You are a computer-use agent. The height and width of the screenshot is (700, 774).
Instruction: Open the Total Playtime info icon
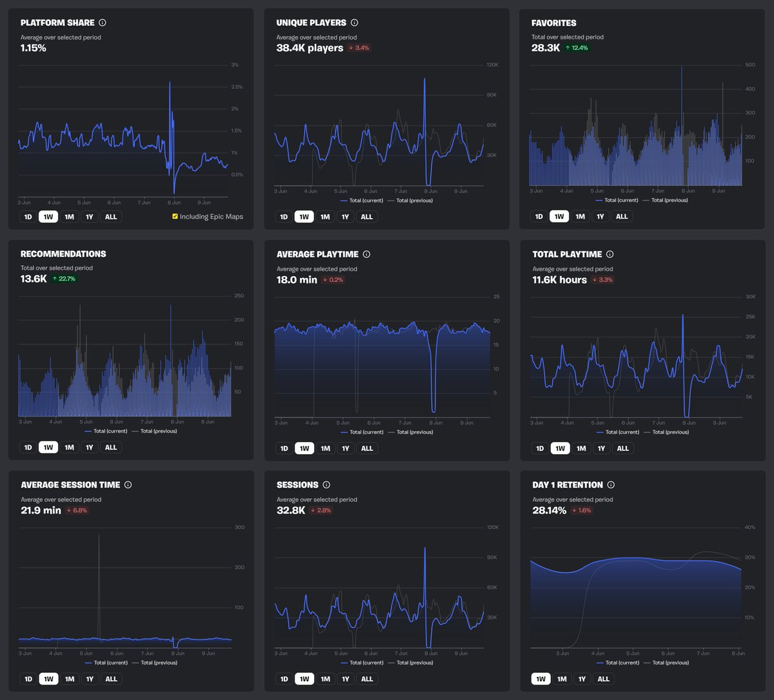pyautogui.click(x=610, y=254)
